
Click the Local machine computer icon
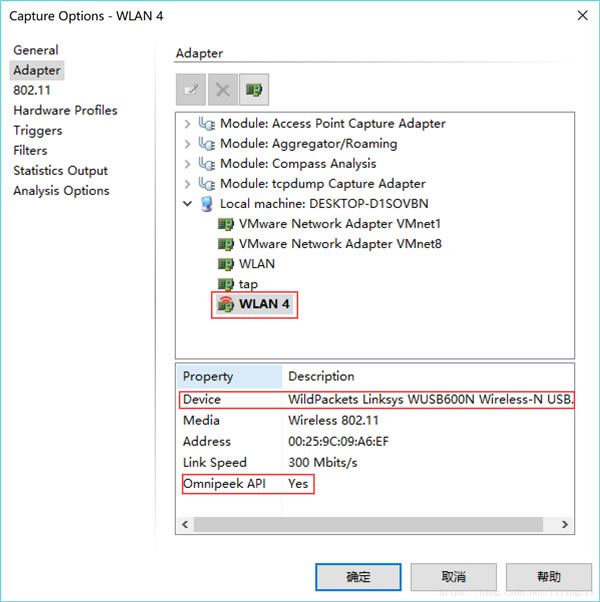pyautogui.click(x=207, y=204)
